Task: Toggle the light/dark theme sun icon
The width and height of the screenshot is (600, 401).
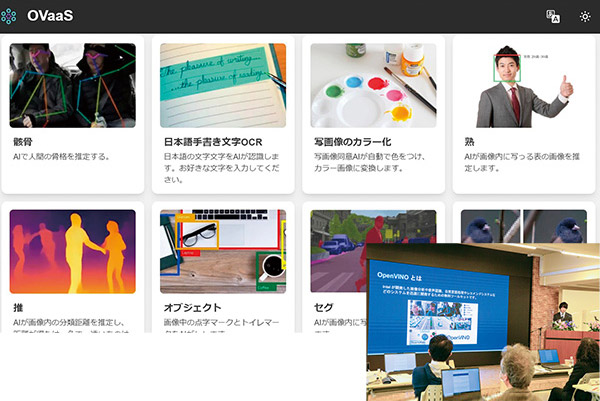Action: tap(585, 16)
